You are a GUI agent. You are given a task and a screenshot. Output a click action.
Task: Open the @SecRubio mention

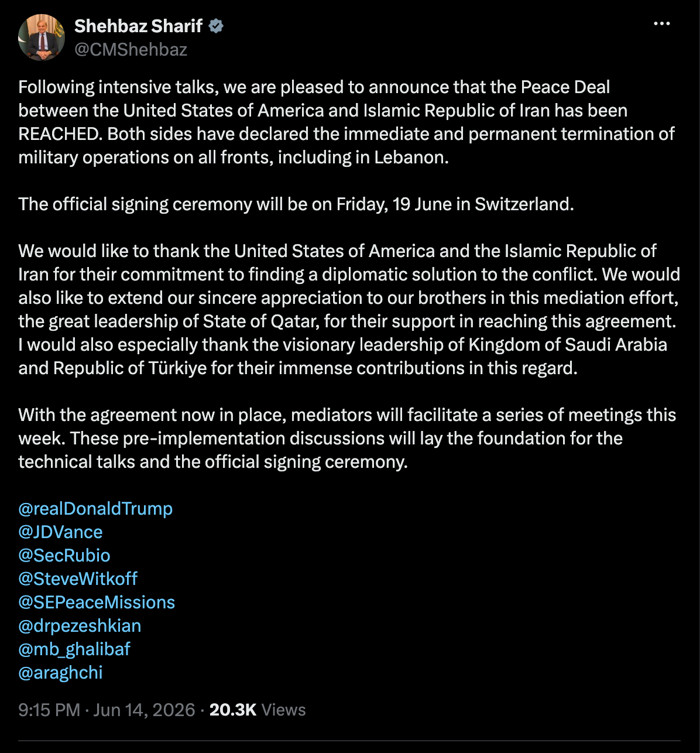pyautogui.click(x=64, y=556)
